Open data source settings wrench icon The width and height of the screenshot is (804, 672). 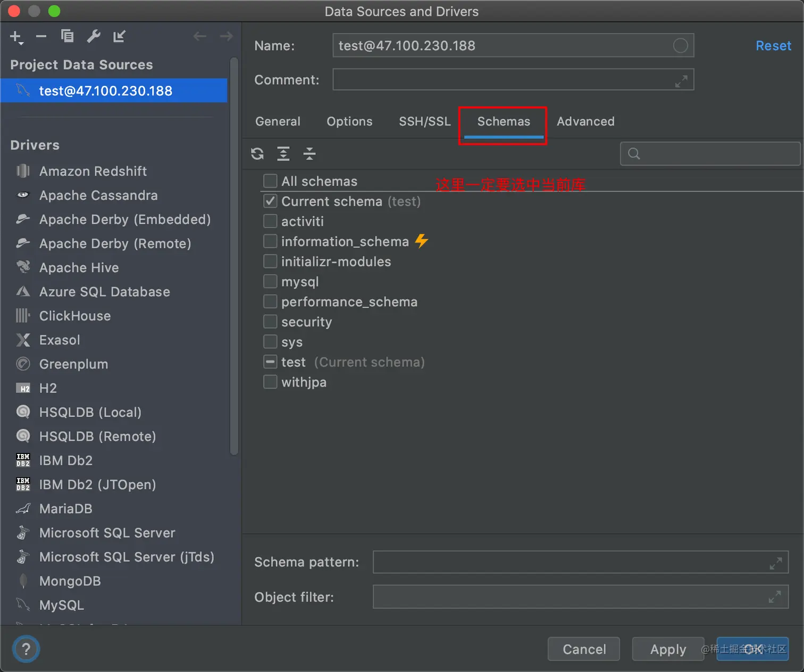pyautogui.click(x=94, y=36)
